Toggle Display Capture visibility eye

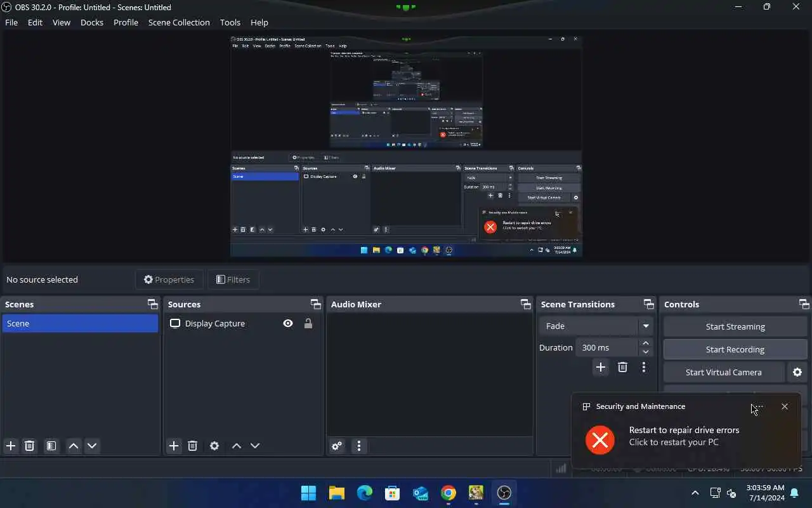tap(288, 323)
